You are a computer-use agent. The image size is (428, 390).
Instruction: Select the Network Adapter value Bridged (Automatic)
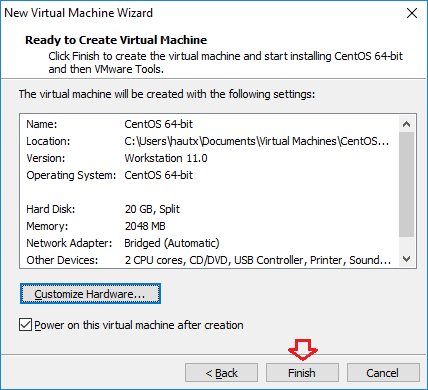click(x=172, y=243)
